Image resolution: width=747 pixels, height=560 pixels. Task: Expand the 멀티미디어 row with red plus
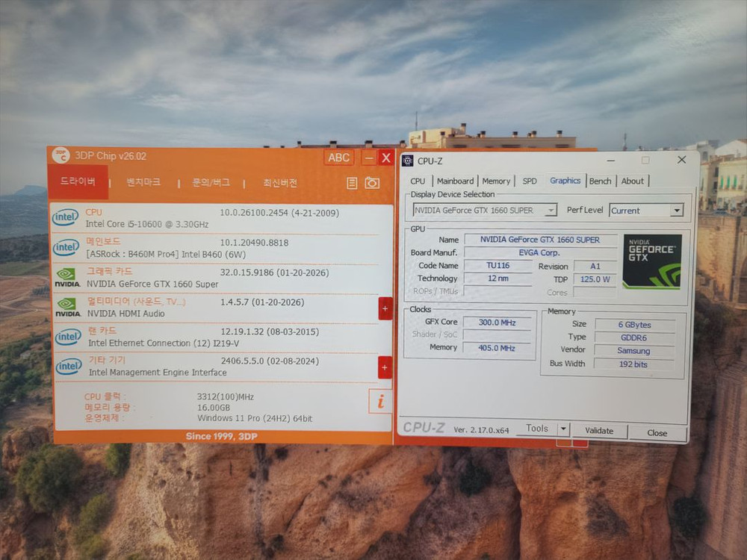385,308
